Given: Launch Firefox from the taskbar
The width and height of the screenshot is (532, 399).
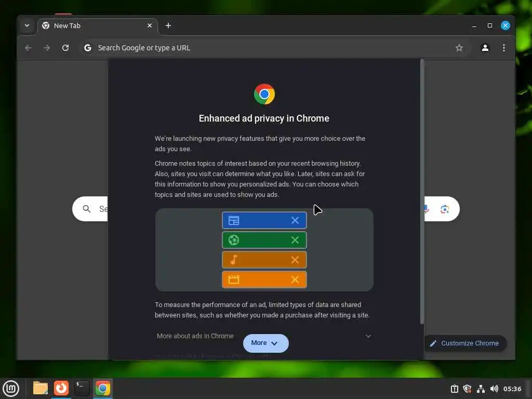Looking at the screenshot, I should (x=61, y=388).
